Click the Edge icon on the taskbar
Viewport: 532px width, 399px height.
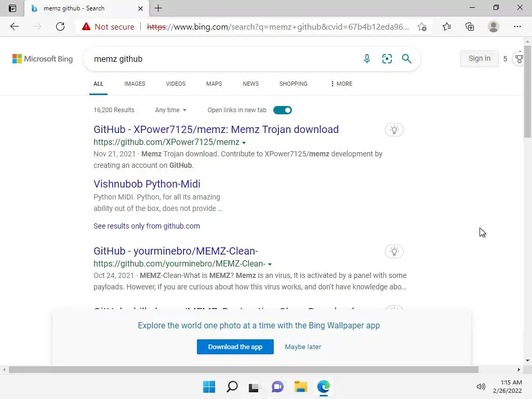(323, 387)
